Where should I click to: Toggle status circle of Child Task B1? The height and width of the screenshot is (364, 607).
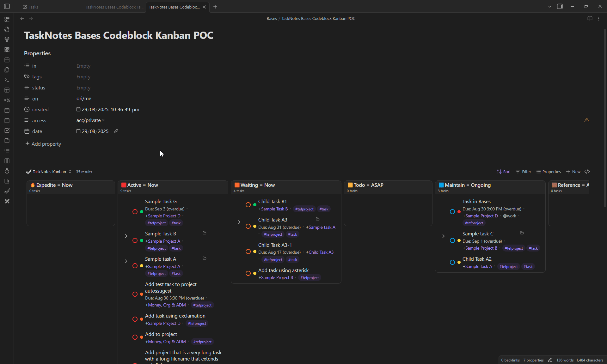pos(248,205)
